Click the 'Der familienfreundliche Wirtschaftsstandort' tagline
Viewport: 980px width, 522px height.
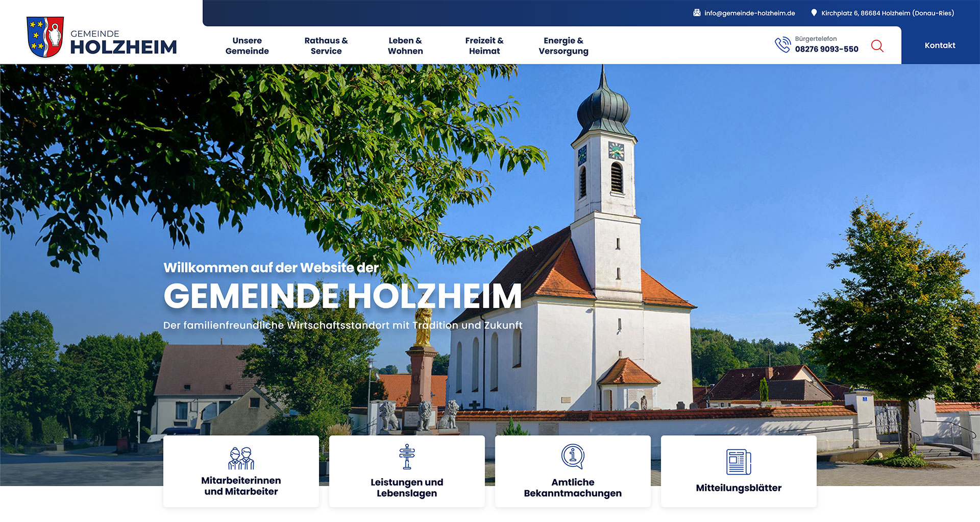(342, 325)
